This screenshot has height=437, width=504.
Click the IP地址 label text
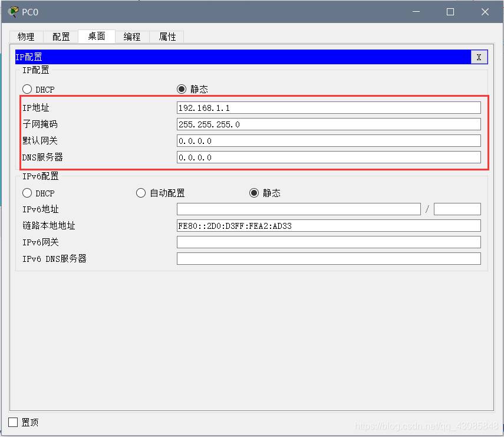pyautogui.click(x=36, y=108)
